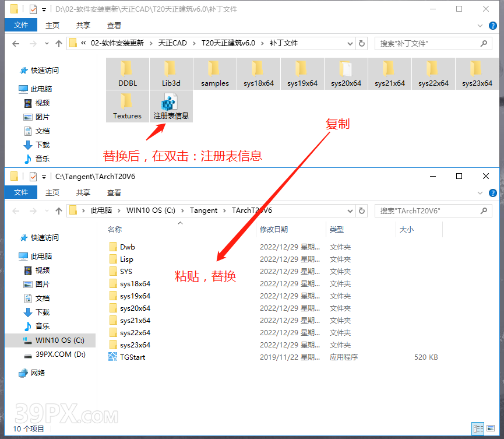
Task: Select the sys18x64 folder in the top window
Action: [x=259, y=73]
